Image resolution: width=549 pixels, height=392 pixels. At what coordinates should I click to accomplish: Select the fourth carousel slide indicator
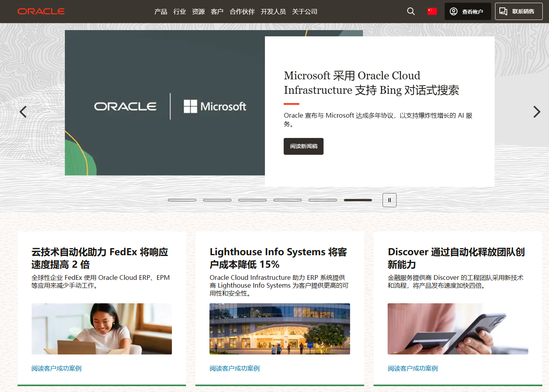288,200
